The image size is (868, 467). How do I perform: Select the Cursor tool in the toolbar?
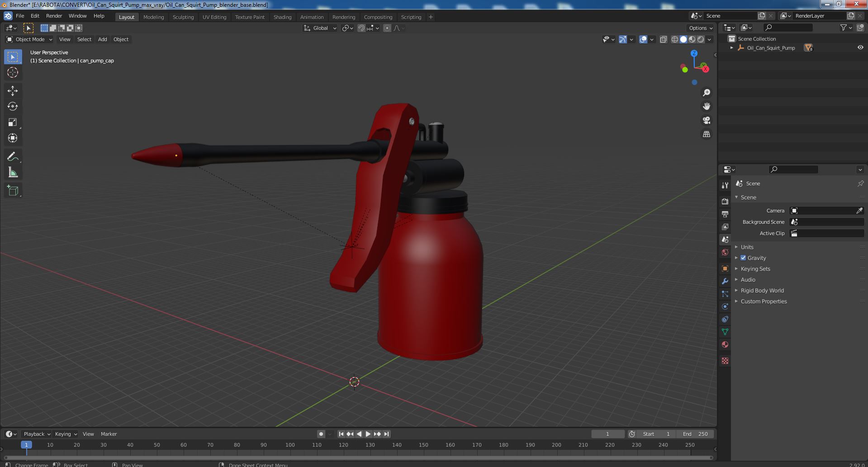click(x=13, y=72)
